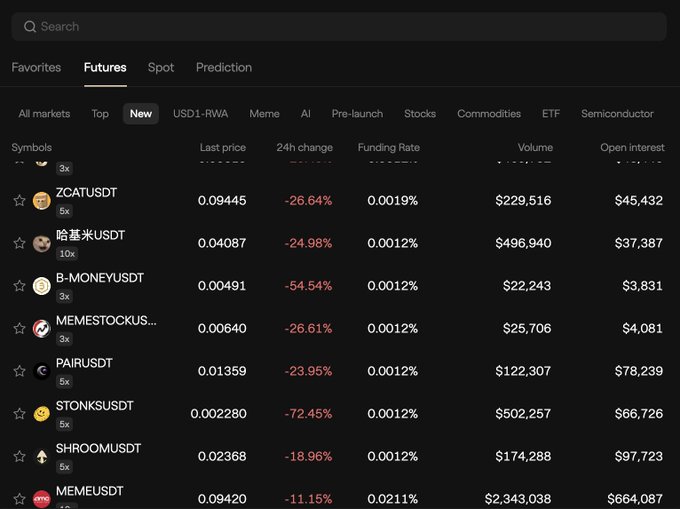The image size is (680, 509).
Task: Add MEMESTOCKUS... to favorites via star
Action: (19, 328)
